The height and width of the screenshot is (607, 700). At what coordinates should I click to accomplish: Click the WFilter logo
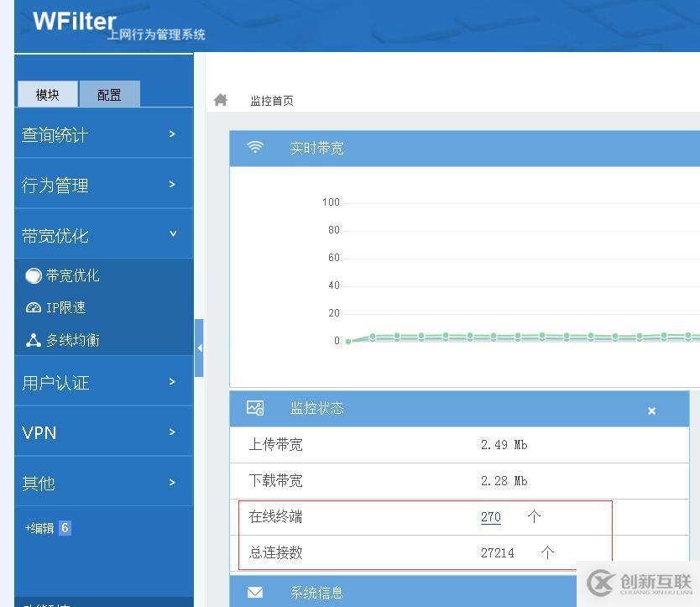74,21
